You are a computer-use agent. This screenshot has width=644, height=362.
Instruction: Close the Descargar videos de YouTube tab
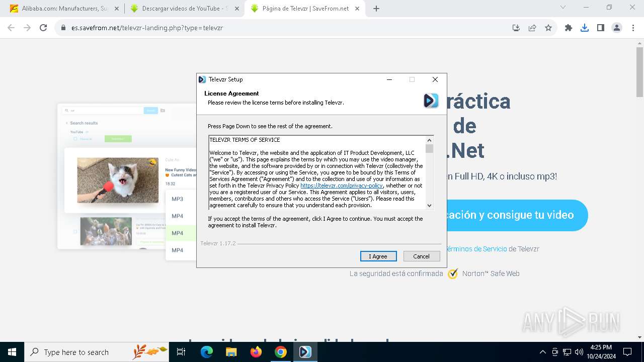[x=237, y=9]
